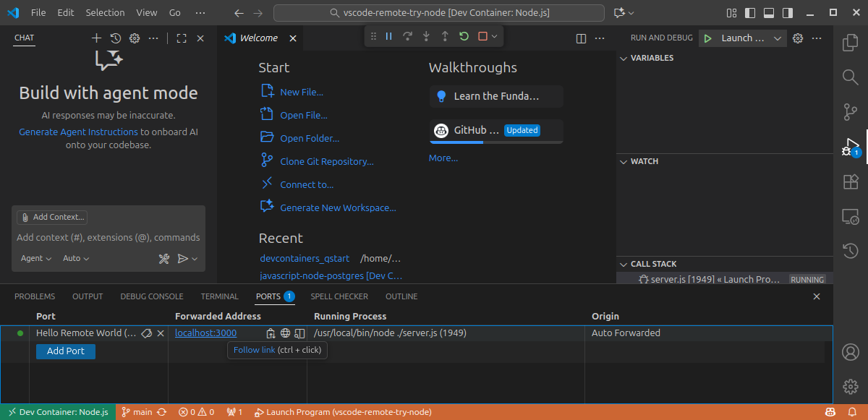Screen dimensions: 868x420
Task: Start a new chat with plus icon
Action: [96, 38]
